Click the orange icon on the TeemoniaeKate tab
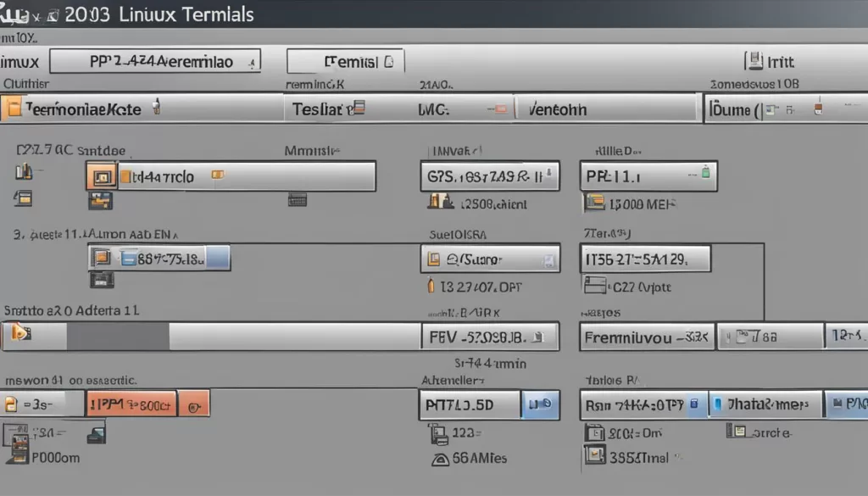This screenshot has height=496, width=868. coord(14,108)
